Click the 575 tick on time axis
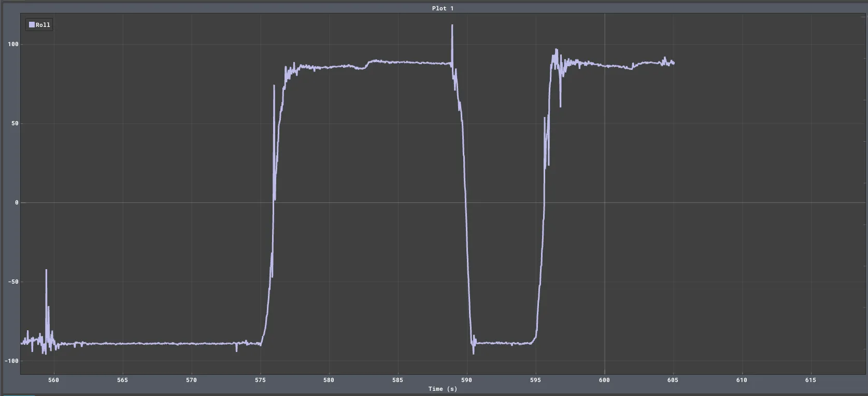The height and width of the screenshot is (396, 868). coord(260,380)
